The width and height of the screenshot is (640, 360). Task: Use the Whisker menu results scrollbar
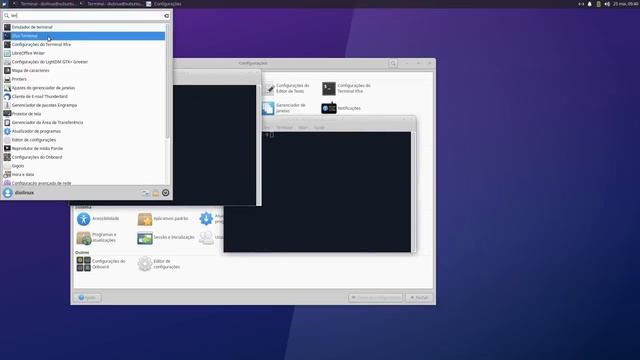click(x=167, y=82)
